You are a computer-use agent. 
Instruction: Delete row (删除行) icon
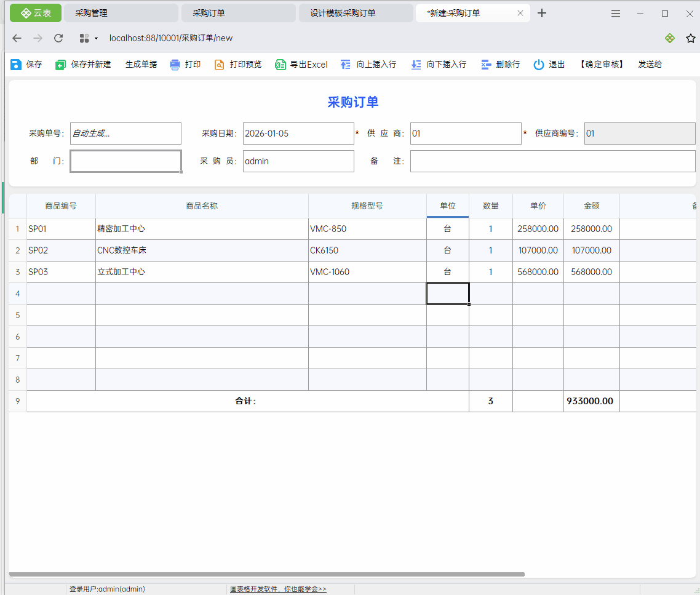(487, 65)
